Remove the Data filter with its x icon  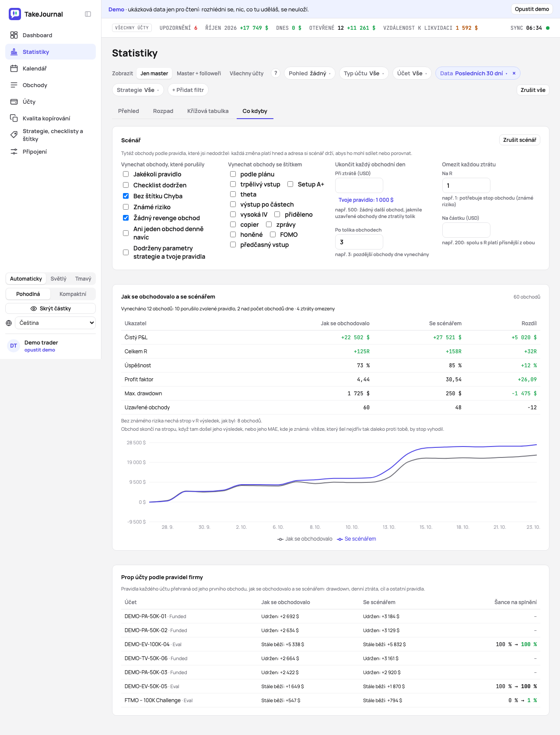pos(514,73)
